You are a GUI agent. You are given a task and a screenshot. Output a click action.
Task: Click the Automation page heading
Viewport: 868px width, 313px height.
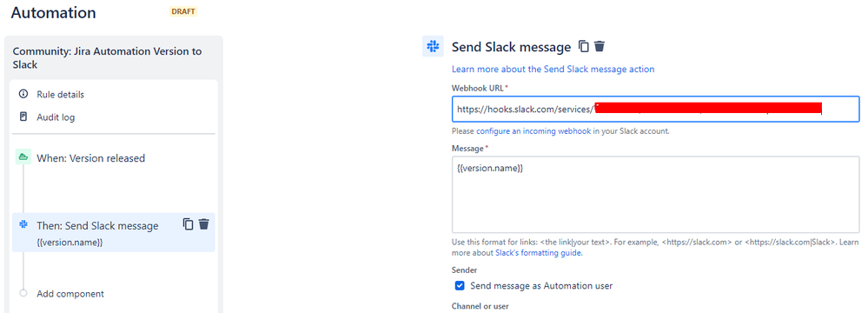[x=53, y=13]
